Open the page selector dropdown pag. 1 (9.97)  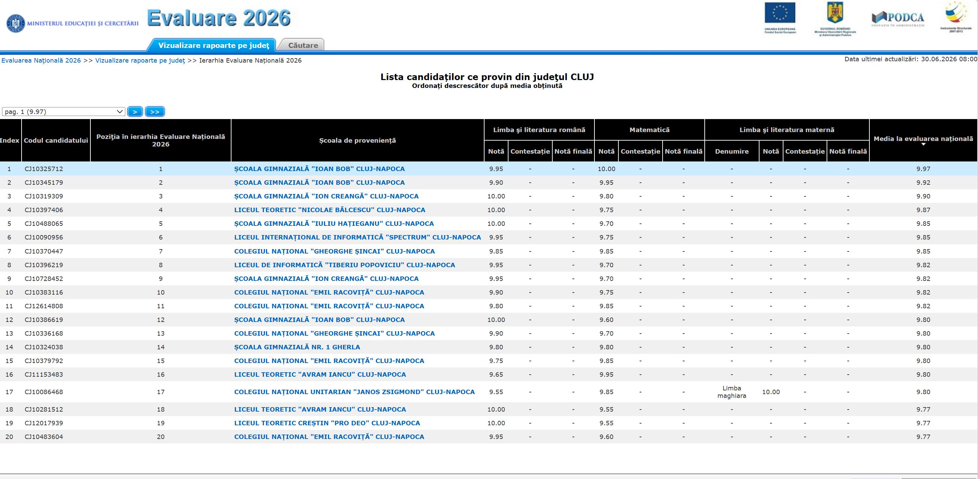click(x=64, y=112)
